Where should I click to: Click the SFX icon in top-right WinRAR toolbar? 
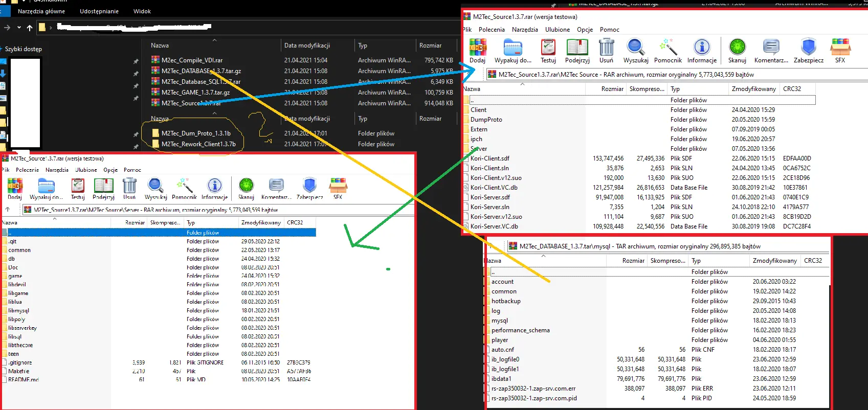[x=840, y=50]
